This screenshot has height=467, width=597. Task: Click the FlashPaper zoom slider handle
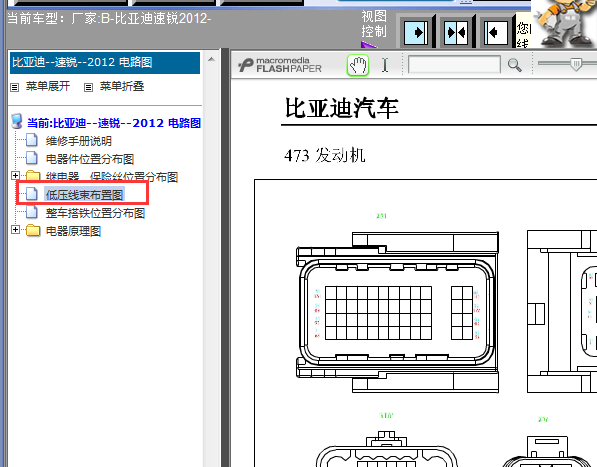(x=576, y=64)
